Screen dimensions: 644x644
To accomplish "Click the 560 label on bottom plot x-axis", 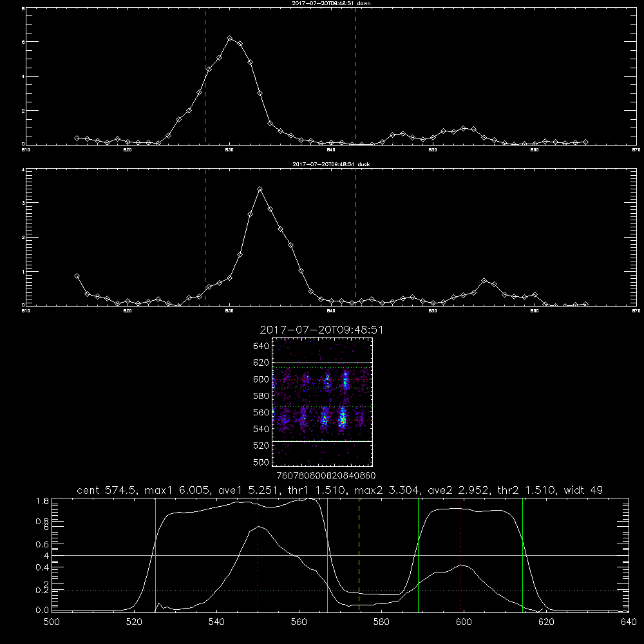I will click(x=299, y=622).
